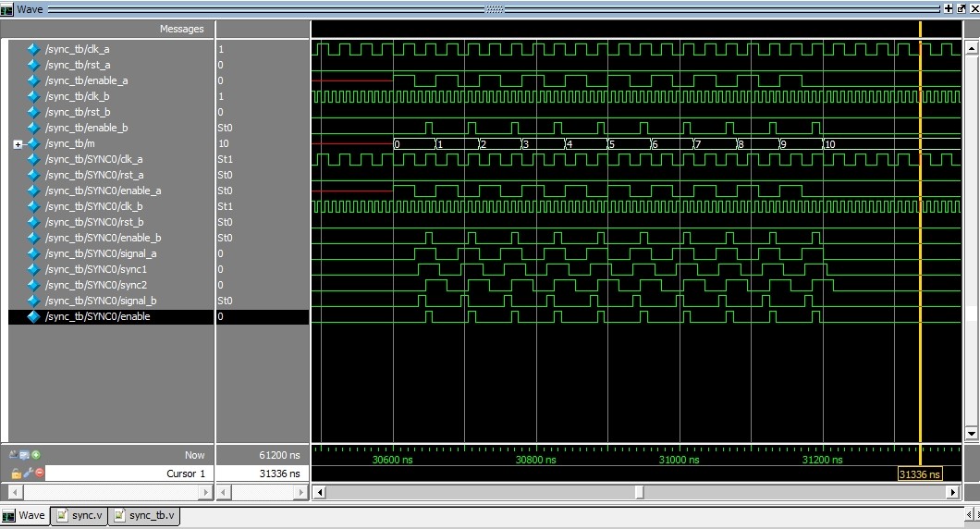
Task: Expand the /sync_tb/m bus plus box
Action: pyautogui.click(x=18, y=144)
